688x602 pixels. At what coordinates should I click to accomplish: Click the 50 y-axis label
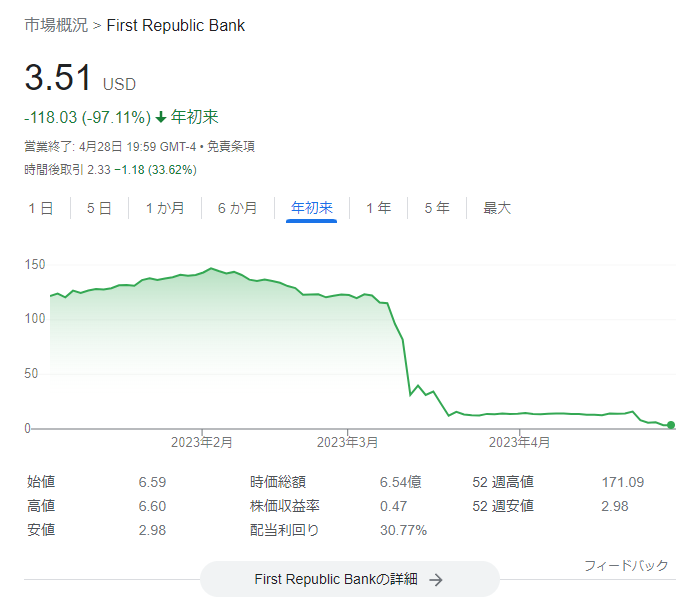click(31, 373)
